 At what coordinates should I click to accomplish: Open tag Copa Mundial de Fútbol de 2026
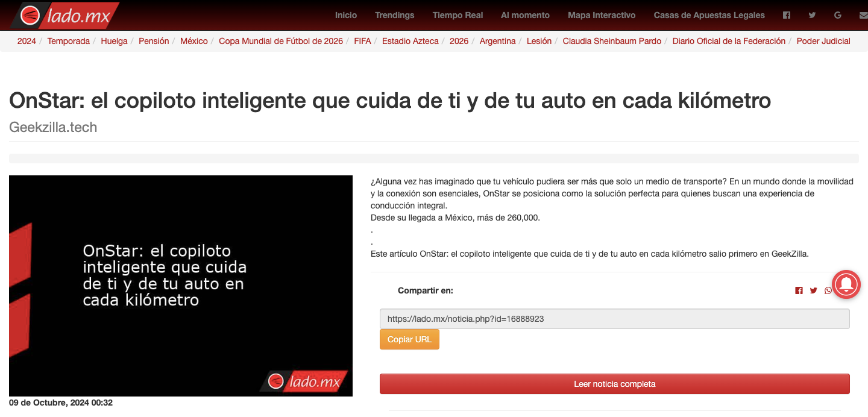(x=281, y=41)
